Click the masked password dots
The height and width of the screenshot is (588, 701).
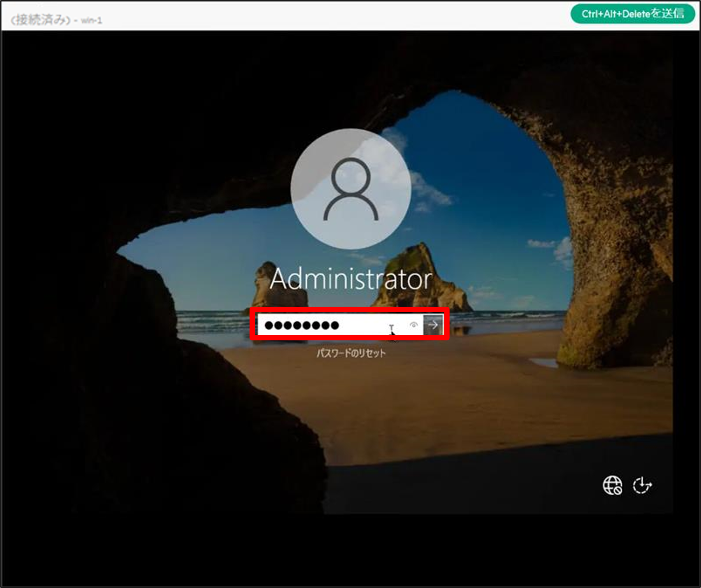[301, 325]
